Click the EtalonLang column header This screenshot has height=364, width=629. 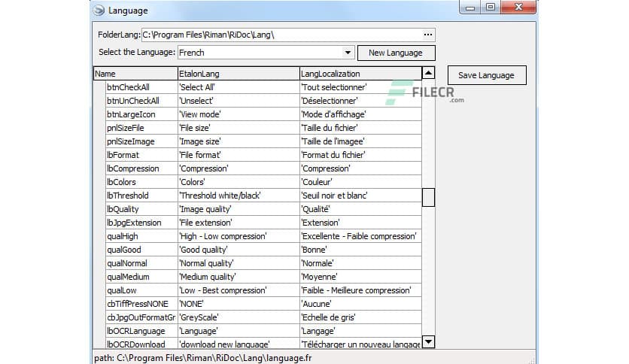click(x=238, y=74)
